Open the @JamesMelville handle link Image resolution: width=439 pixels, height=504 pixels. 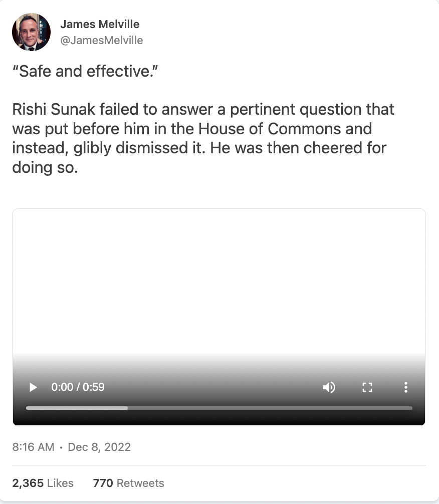(101, 41)
